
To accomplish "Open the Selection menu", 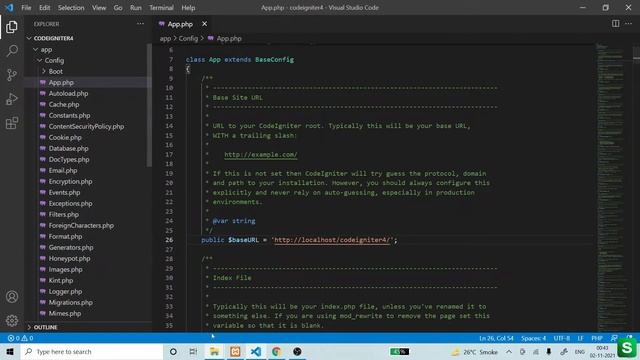I will tap(71, 7).
